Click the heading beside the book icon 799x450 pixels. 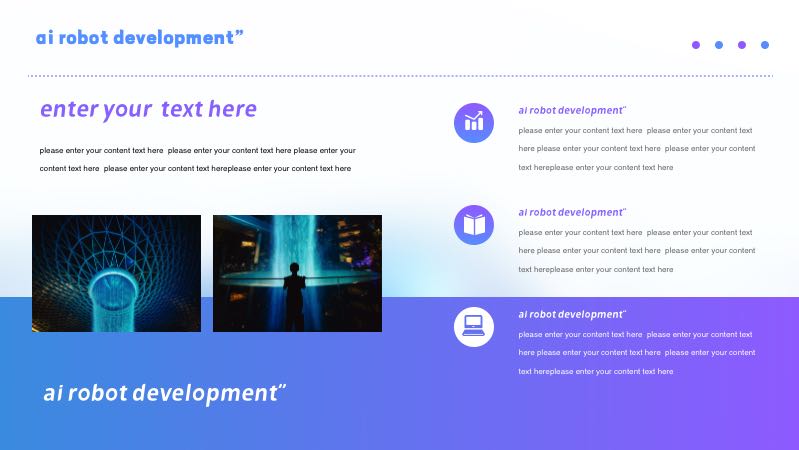tap(572, 212)
